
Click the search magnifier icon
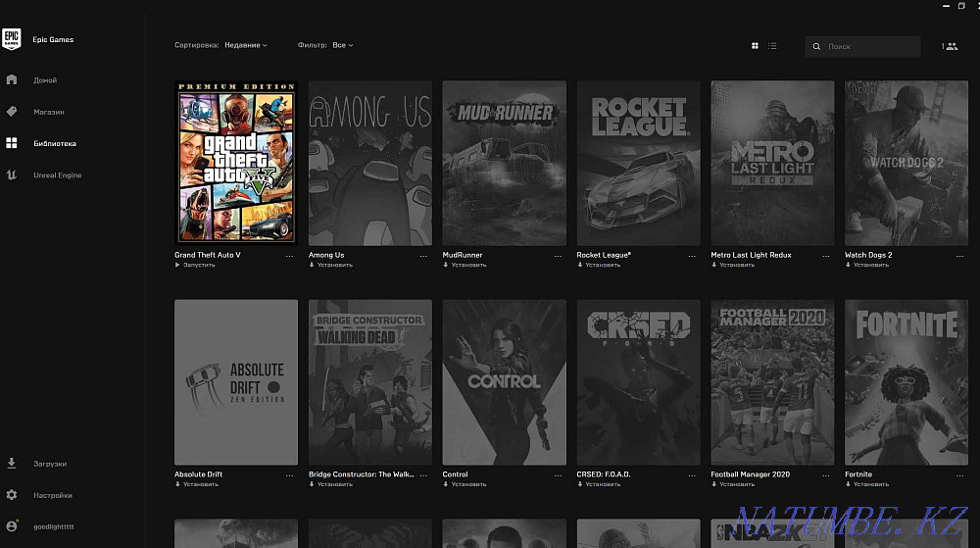pos(816,46)
